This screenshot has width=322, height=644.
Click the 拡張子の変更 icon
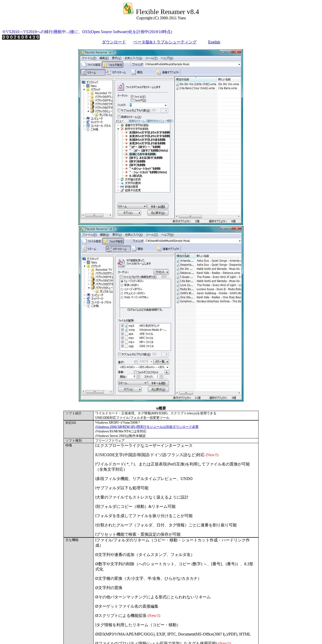tap(122, 190)
